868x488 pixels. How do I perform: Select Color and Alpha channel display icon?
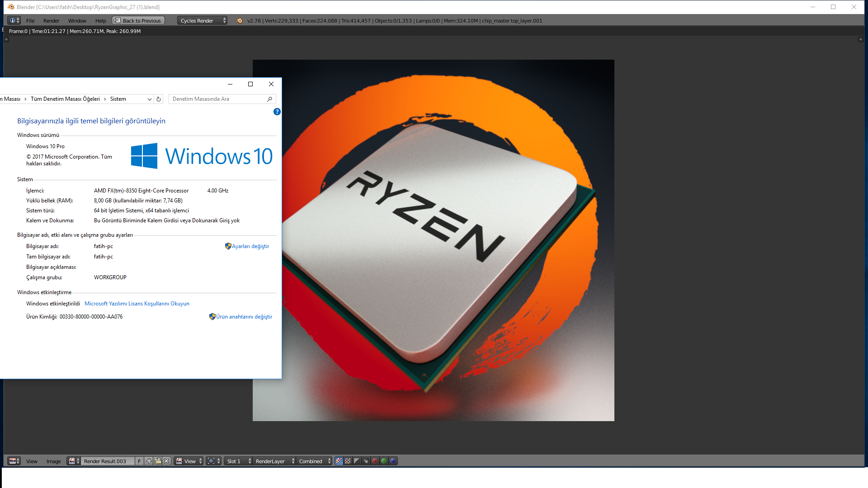339,461
